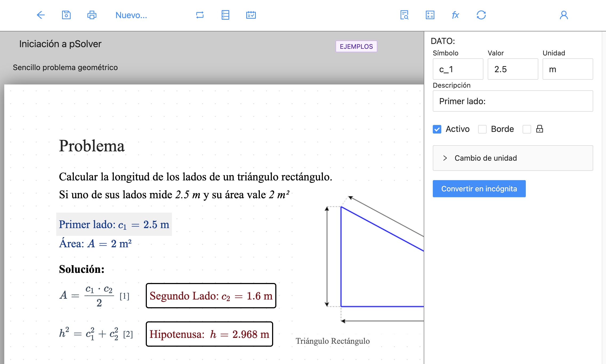Image resolution: width=606 pixels, height=364 pixels.
Task: Go back with the left arrow icon
Action: coord(41,15)
